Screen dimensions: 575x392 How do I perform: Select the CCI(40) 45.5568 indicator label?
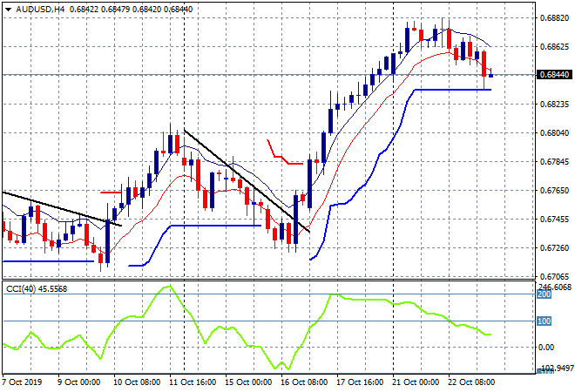pyautogui.click(x=37, y=289)
